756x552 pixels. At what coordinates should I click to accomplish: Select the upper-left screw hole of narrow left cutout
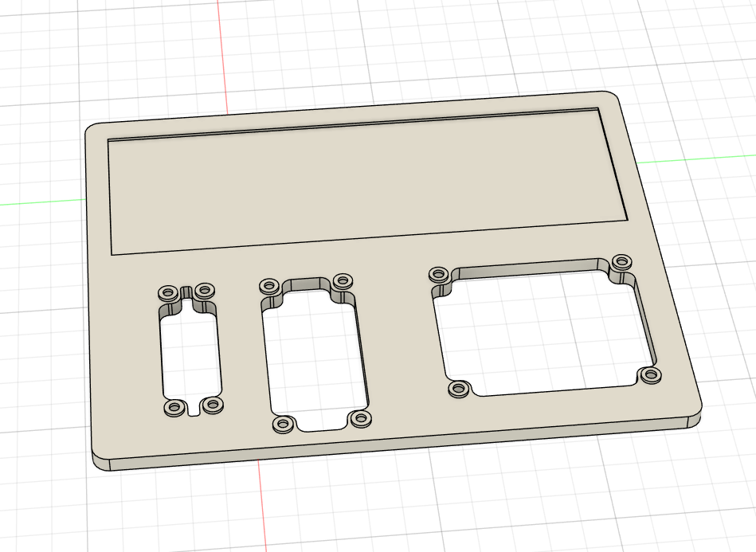tap(169, 292)
